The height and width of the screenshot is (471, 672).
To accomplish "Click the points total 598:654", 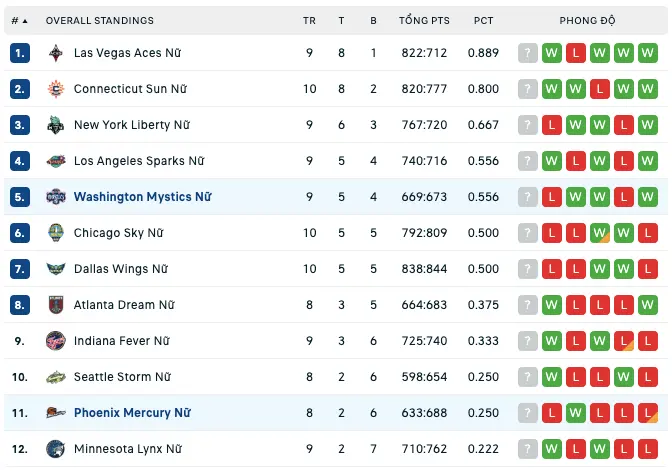I will click(424, 377).
